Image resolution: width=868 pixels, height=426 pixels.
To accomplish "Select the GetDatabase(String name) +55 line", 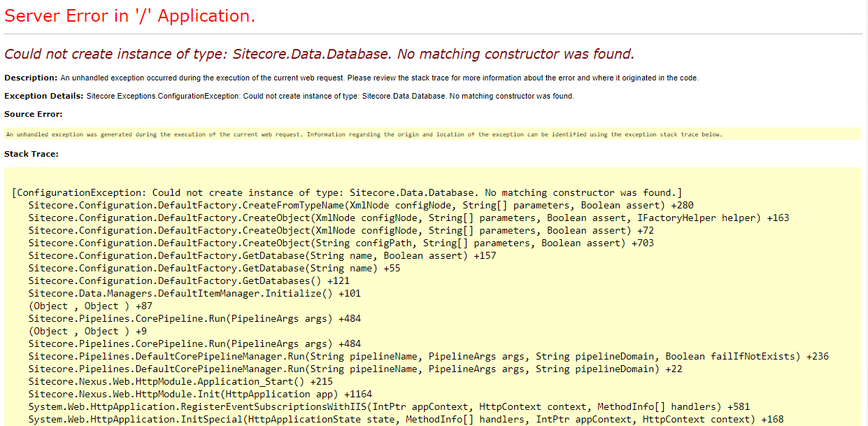I will [215, 268].
